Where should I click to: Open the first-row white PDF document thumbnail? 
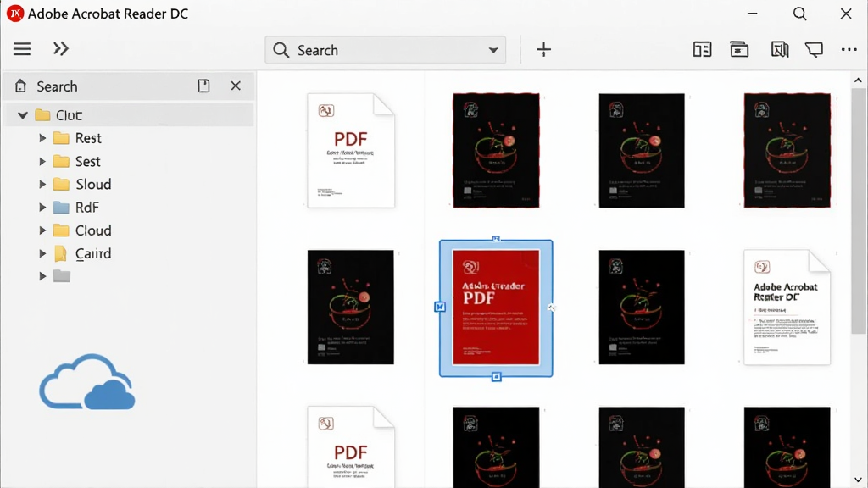coord(351,151)
